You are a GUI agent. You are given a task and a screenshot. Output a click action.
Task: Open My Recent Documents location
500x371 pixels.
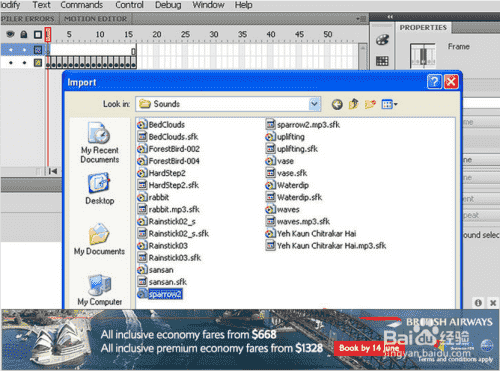pyautogui.click(x=100, y=143)
